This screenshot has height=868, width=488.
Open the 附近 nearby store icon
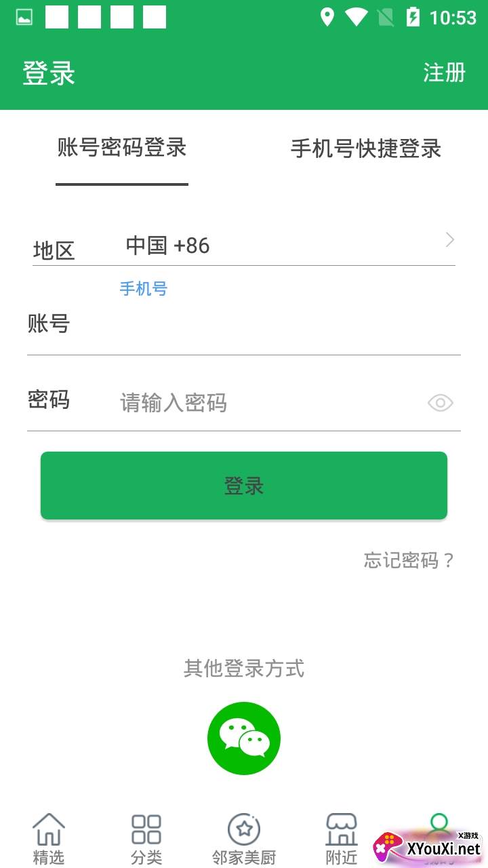342,830
